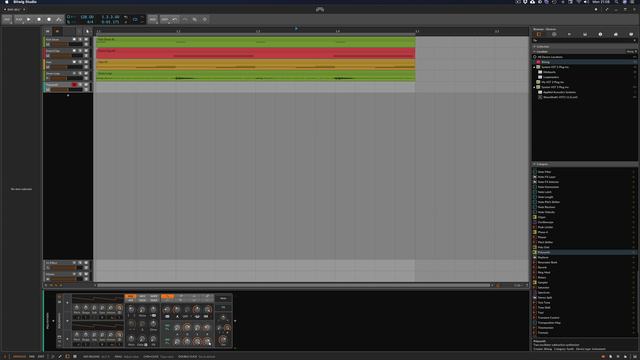Select Reverb in the category list

(584, 267)
